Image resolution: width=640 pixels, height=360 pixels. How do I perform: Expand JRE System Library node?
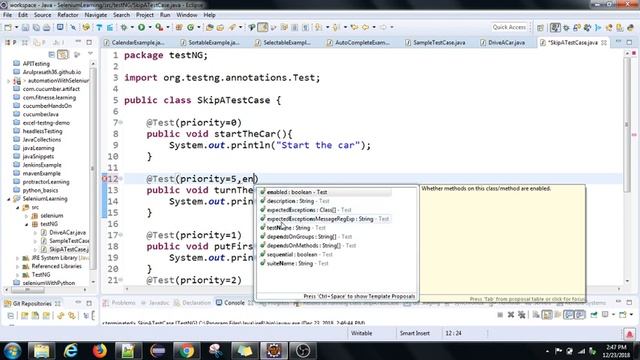18,258
